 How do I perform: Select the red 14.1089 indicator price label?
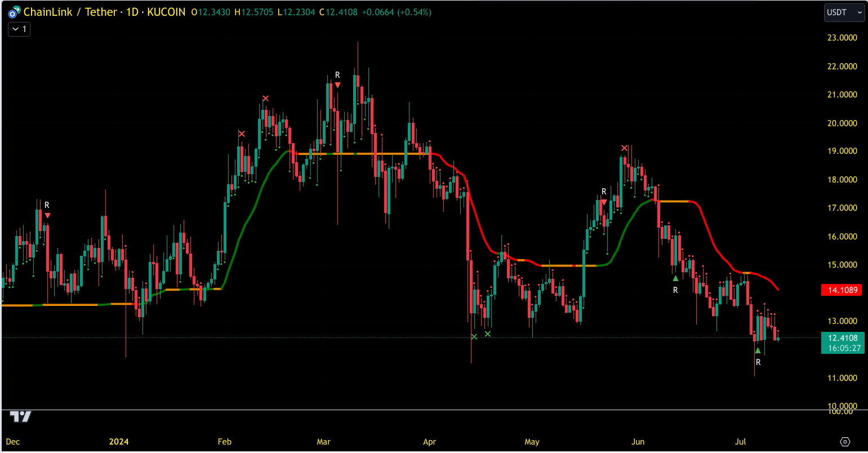click(x=843, y=290)
